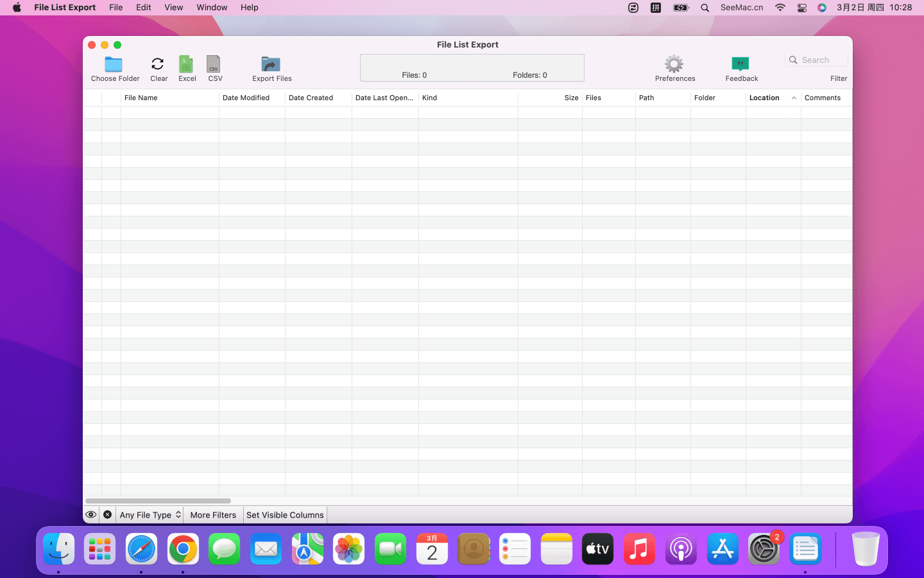Open Preferences gear icon

click(674, 64)
